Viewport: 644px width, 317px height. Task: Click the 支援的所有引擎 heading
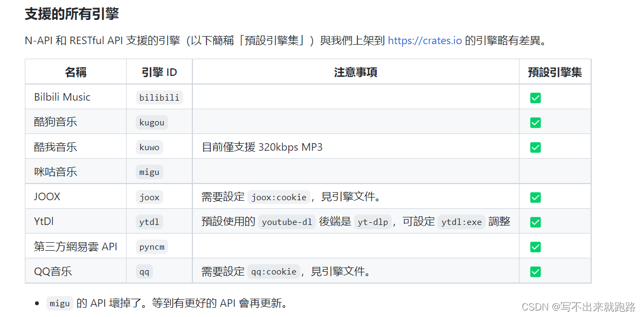(x=72, y=14)
